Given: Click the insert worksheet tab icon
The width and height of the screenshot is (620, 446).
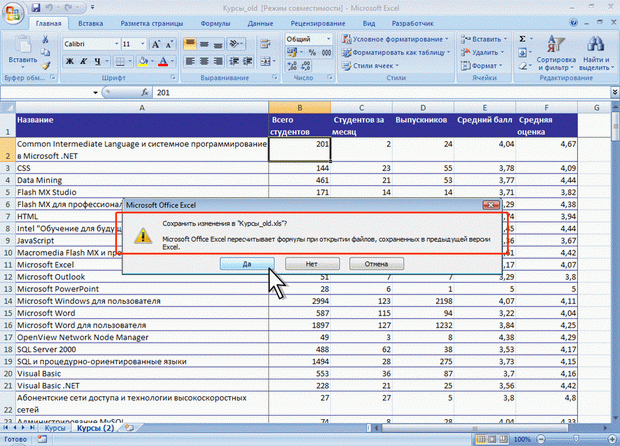Looking at the screenshot, I should point(129,428).
